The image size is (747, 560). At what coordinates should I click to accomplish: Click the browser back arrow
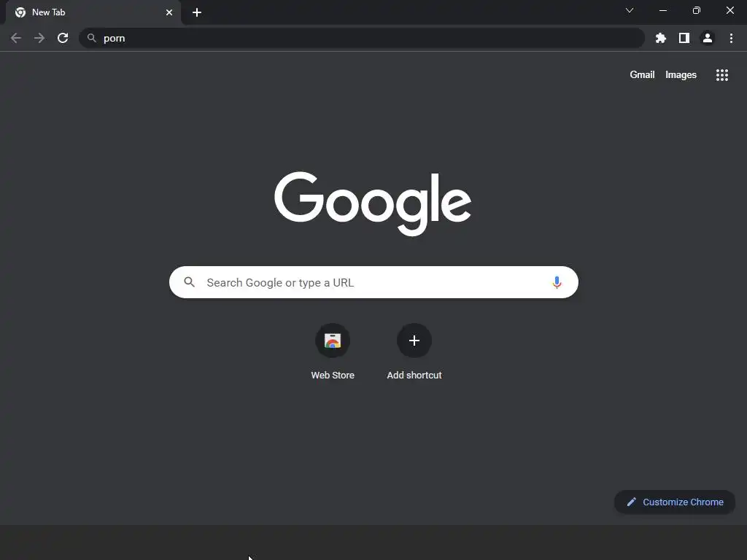click(x=16, y=38)
